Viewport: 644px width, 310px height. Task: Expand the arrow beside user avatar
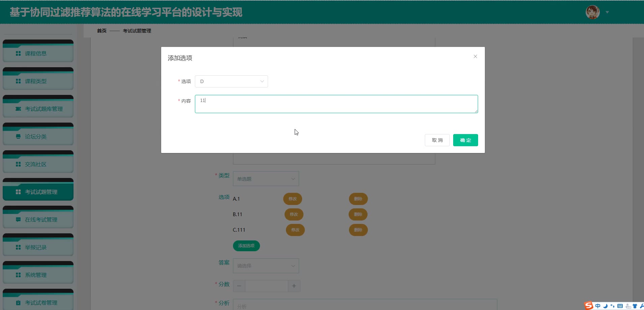click(x=607, y=12)
